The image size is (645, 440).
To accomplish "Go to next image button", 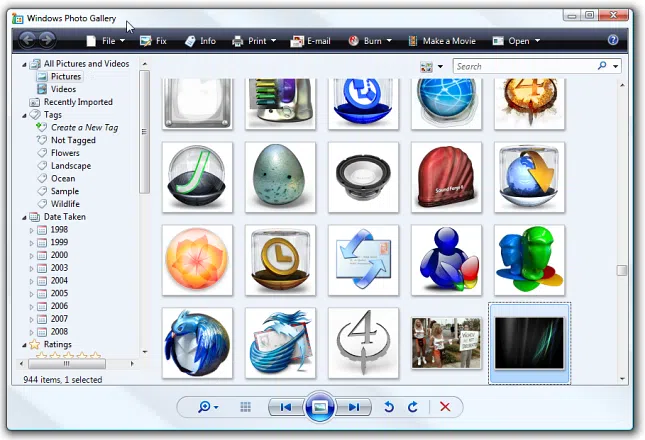I will (353, 407).
